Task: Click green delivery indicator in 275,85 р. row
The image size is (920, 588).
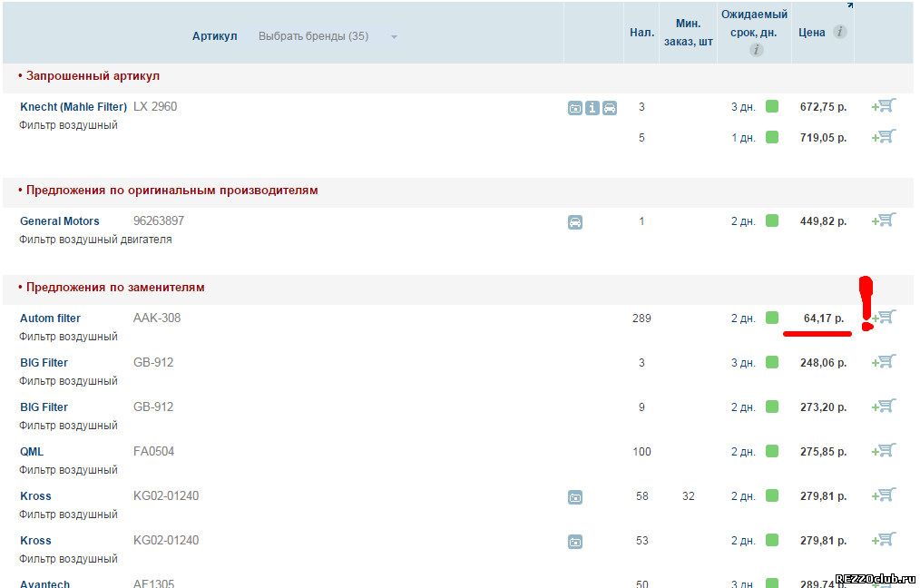Action: (x=772, y=451)
